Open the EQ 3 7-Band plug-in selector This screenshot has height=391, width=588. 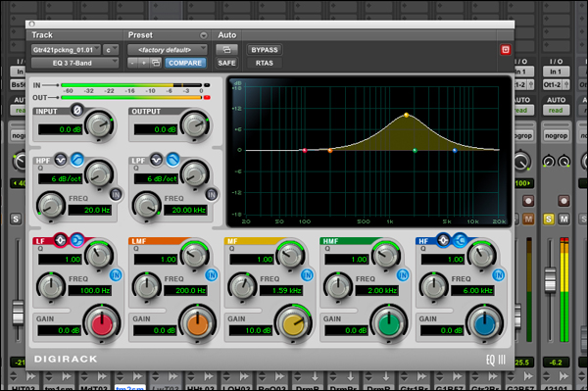(x=75, y=63)
